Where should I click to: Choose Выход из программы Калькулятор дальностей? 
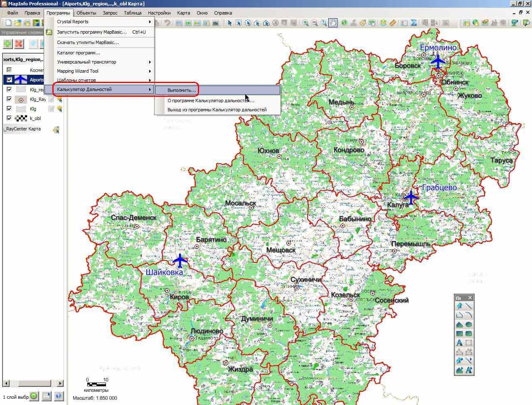[x=218, y=110]
